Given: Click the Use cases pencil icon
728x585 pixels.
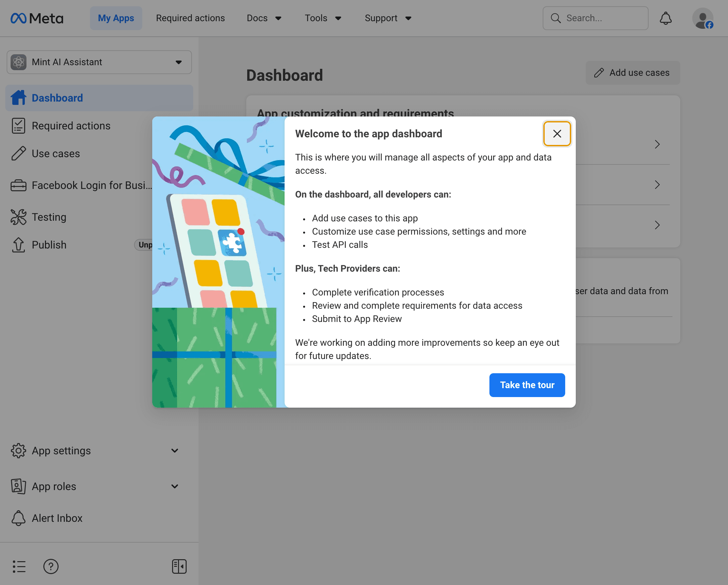Looking at the screenshot, I should point(19,153).
